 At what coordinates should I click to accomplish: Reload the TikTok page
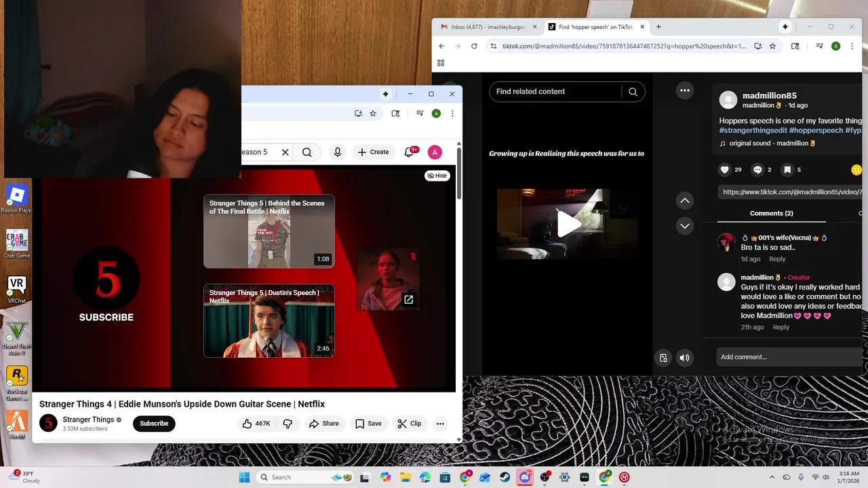tap(474, 46)
